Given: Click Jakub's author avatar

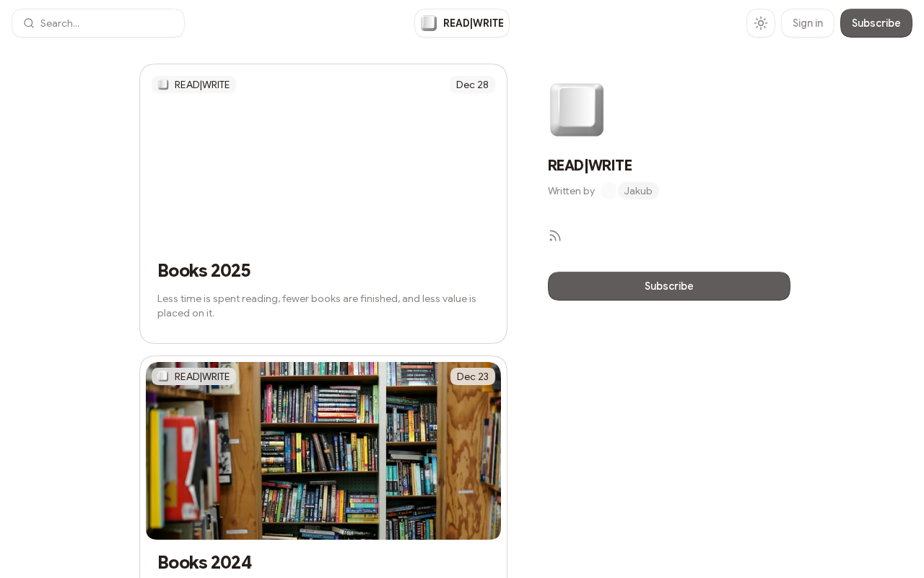Looking at the screenshot, I should pos(609,191).
